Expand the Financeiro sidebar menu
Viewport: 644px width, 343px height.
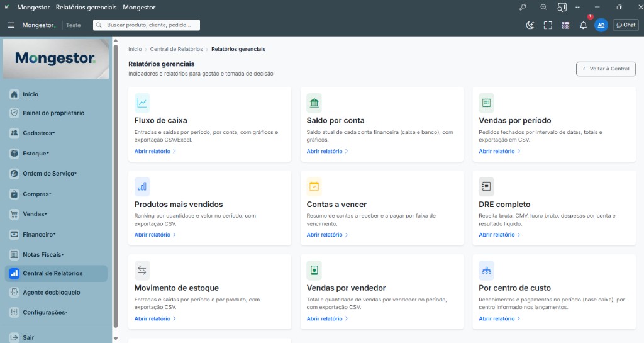point(56,235)
